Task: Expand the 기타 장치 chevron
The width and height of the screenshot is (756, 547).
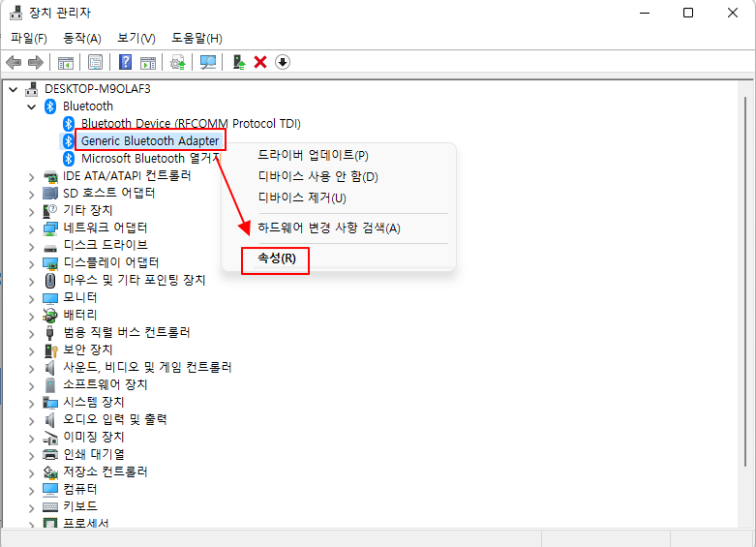Action: pos(32,212)
